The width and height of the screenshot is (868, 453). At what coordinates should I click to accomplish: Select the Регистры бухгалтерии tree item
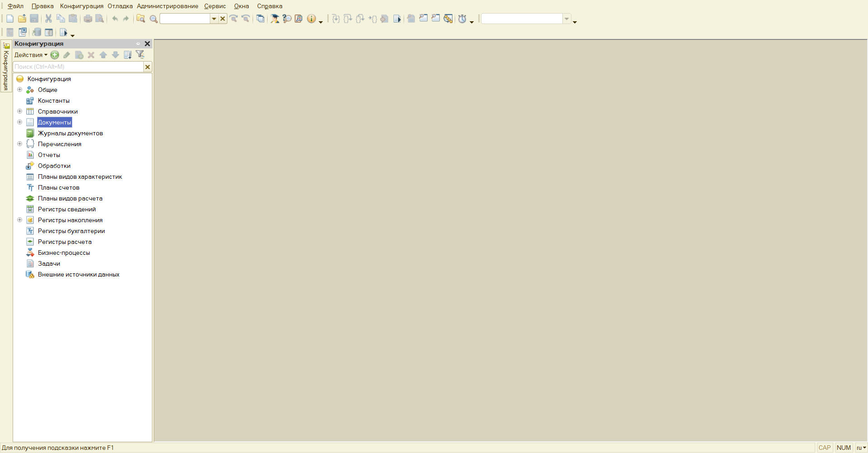coord(71,231)
